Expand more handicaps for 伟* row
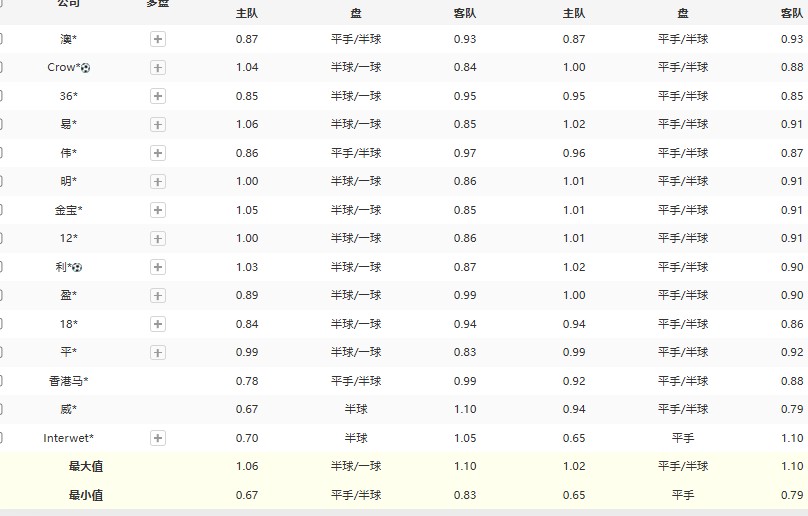Screen dimensions: 808x516 point(158,153)
